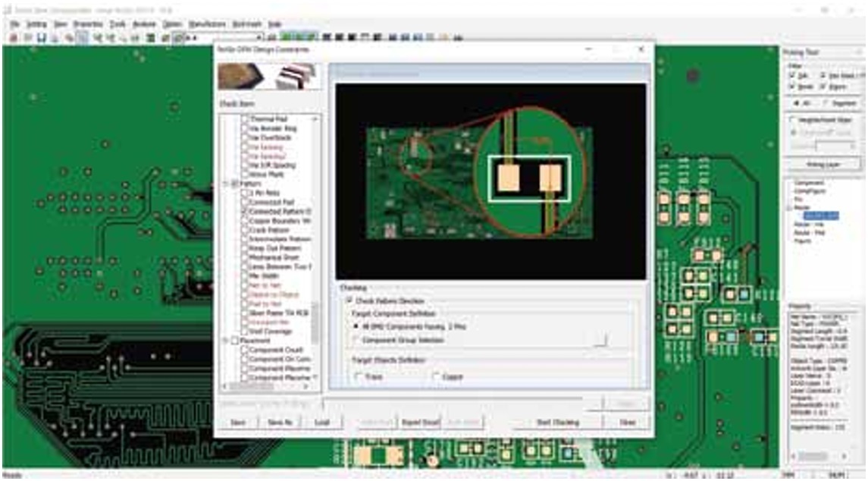Click the Save floppy disk toolbar icon
868x481 pixels.
(x=42, y=37)
